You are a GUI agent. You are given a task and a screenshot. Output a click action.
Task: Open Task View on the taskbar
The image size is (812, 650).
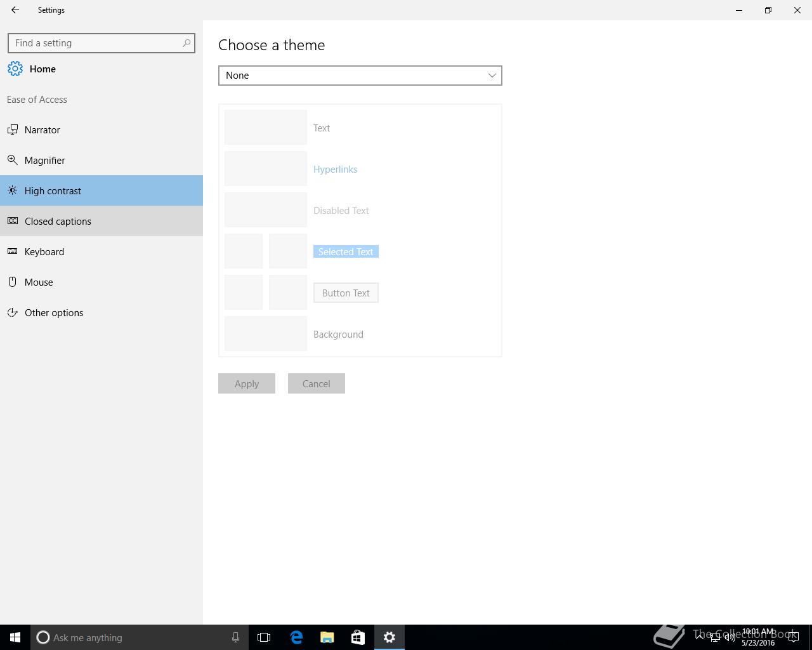point(264,637)
